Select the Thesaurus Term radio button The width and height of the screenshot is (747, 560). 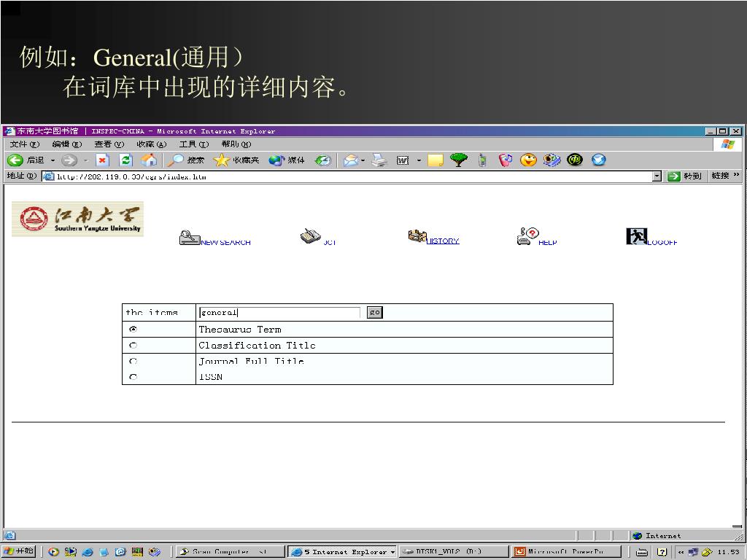coord(133,330)
